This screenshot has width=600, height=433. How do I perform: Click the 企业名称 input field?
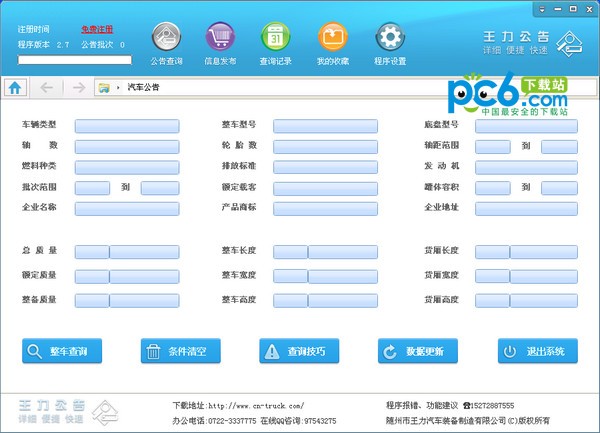(127, 209)
